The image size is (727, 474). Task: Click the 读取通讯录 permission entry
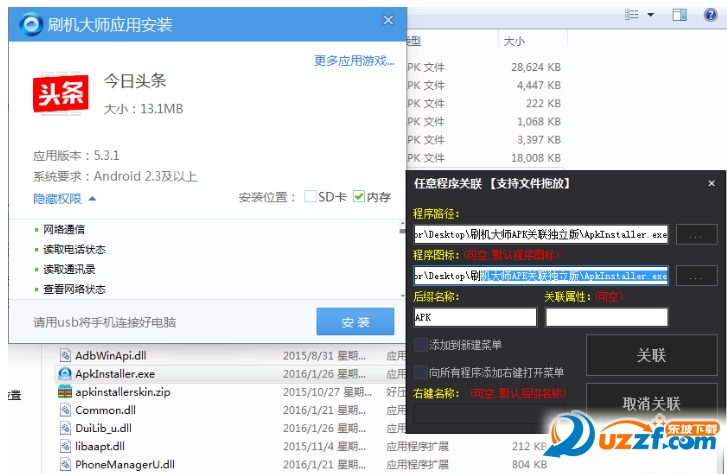(69, 269)
